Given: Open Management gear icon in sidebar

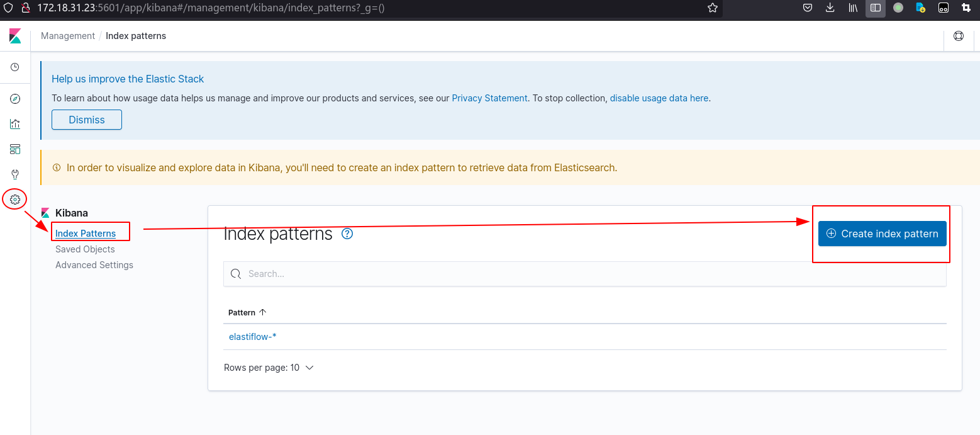Looking at the screenshot, I should [x=15, y=200].
